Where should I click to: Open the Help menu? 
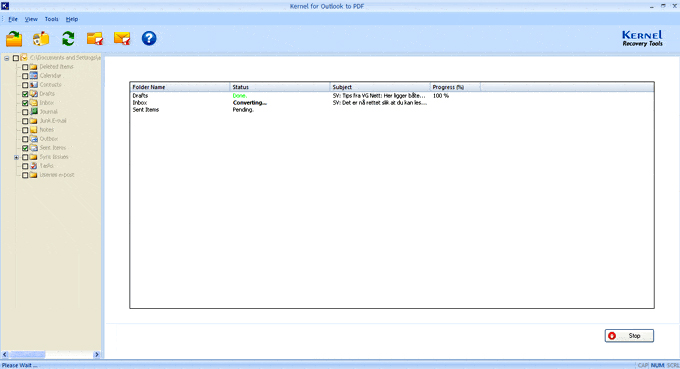[72, 19]
